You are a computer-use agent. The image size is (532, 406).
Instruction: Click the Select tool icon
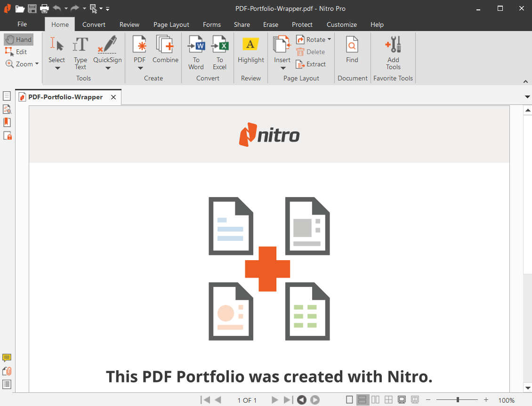click(56, 44)
